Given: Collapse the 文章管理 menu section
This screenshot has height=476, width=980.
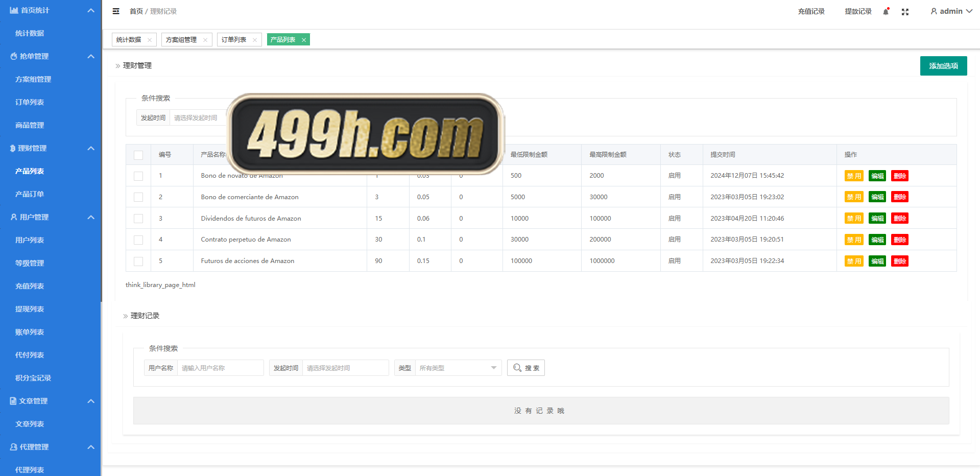Looking at the screenshot, I should tap(91, 401).
